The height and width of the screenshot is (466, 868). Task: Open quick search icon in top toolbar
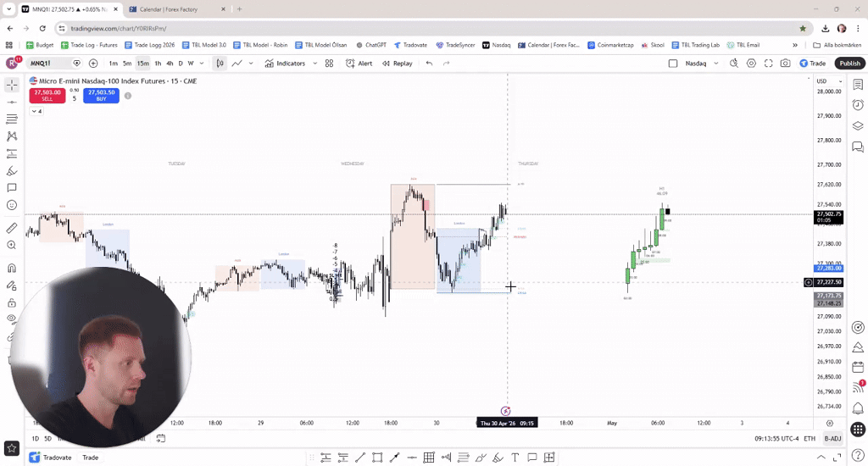tap(734, 63)
